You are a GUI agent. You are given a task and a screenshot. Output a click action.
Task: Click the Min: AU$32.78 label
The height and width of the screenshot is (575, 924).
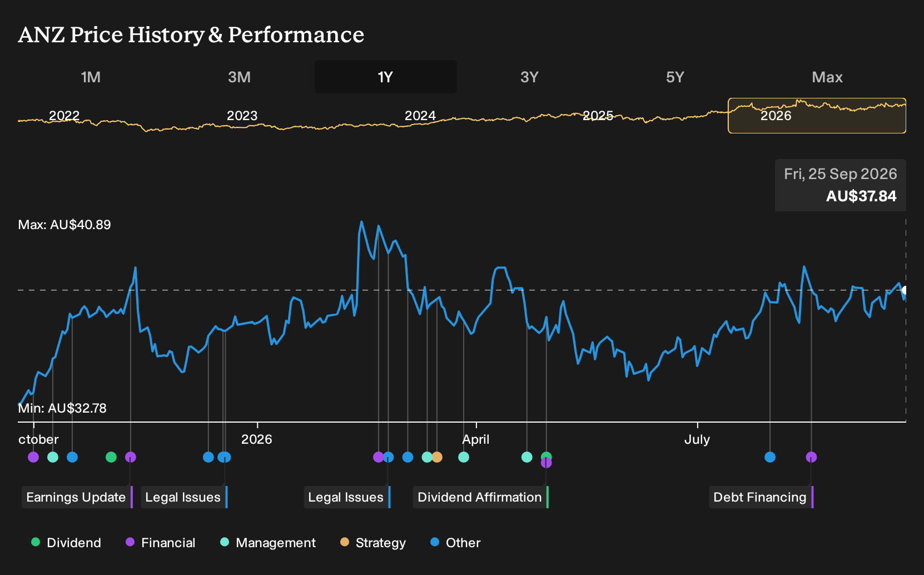click(62, 408)
